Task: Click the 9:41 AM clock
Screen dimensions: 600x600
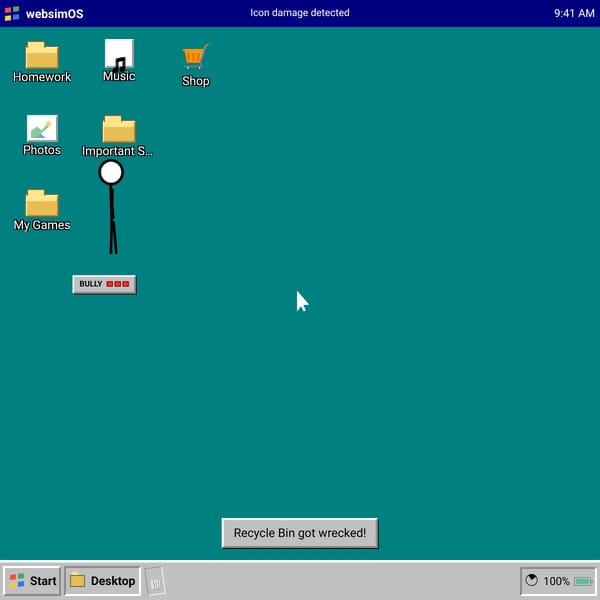Action: 574,13
